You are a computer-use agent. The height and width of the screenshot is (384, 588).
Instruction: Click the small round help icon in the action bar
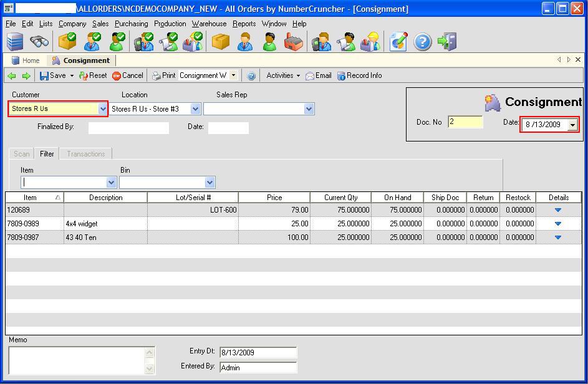pos(251,76)
